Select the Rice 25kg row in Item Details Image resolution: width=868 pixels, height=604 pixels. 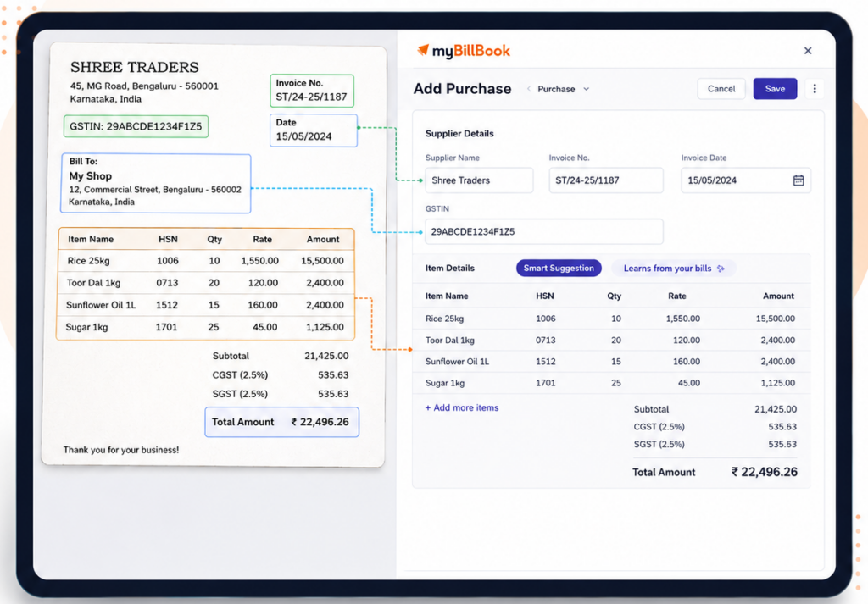(x=611, y=319)
